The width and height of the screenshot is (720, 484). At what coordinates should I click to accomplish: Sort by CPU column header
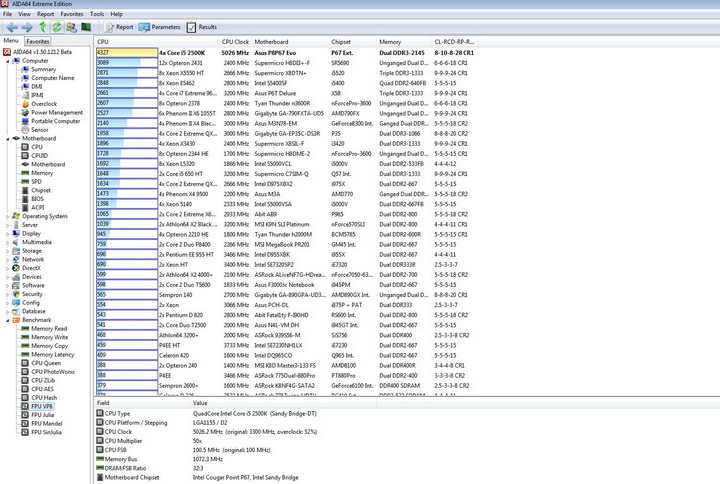[x=157, y=42]
